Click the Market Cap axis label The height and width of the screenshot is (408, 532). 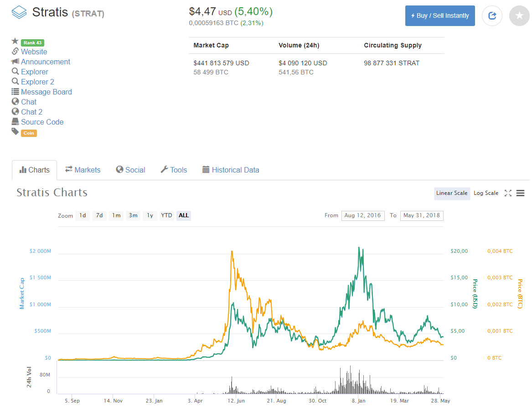[22, 293]
